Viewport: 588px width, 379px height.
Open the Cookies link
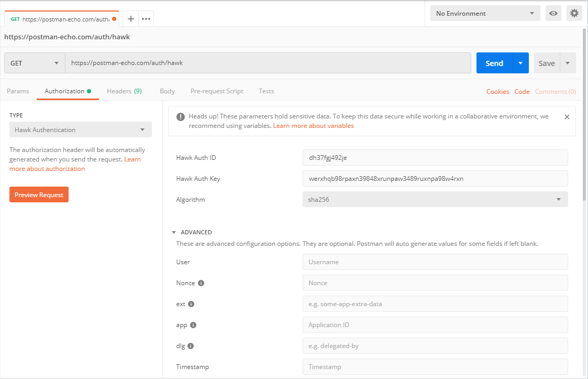(x=497, y=92)
